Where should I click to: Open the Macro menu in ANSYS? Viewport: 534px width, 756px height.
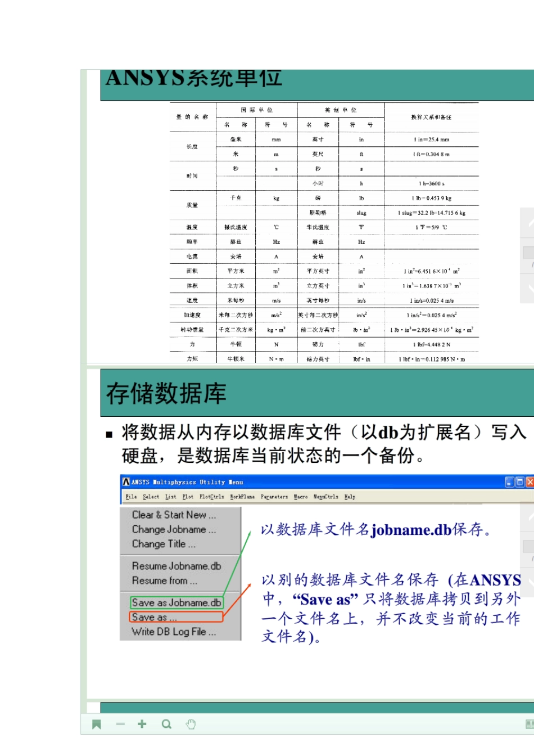point(301,497)
